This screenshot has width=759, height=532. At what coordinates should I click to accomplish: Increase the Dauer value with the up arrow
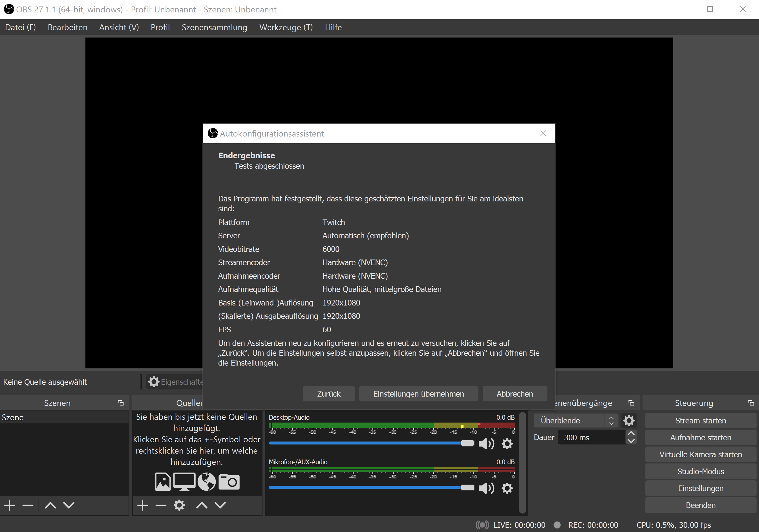pyautogui.click(x=631, y=434)
